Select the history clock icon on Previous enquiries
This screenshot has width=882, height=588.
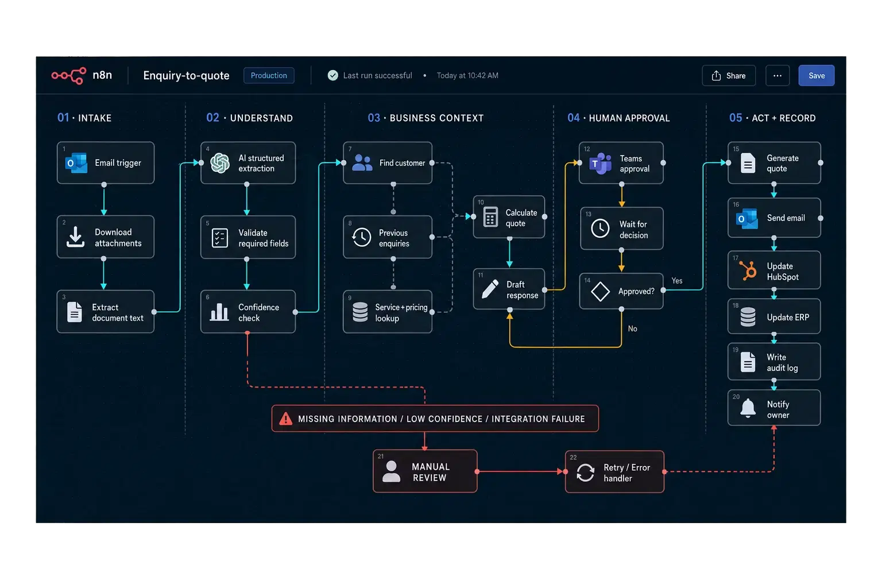362,237
